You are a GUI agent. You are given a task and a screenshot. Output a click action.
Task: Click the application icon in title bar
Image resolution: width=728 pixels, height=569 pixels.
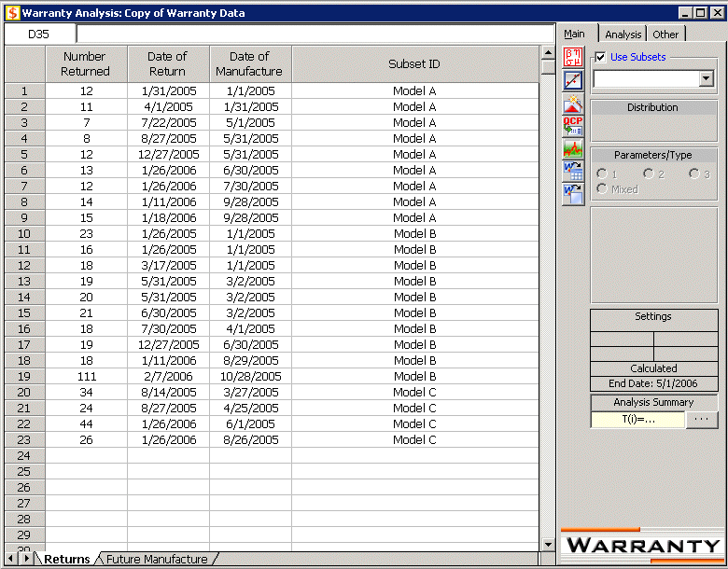point(11,13)
